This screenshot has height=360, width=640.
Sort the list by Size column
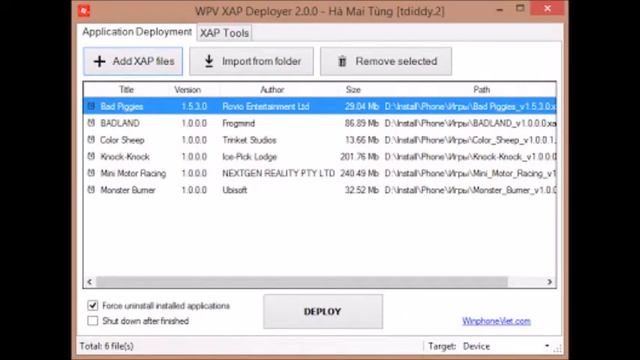pyautogui.click(x=353, y=90)
